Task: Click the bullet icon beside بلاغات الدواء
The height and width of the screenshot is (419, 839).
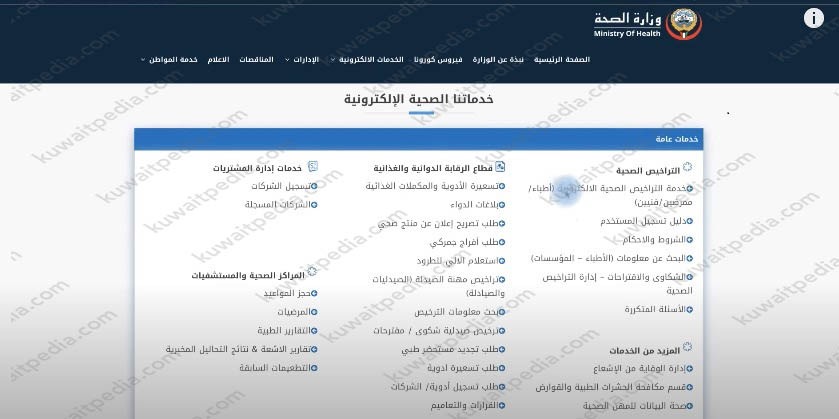Action: pos(502,204)
